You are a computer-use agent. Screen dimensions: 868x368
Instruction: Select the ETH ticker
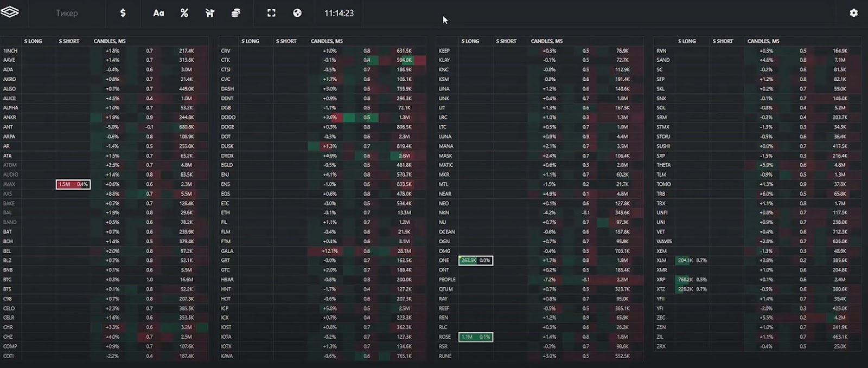point(225,213)
